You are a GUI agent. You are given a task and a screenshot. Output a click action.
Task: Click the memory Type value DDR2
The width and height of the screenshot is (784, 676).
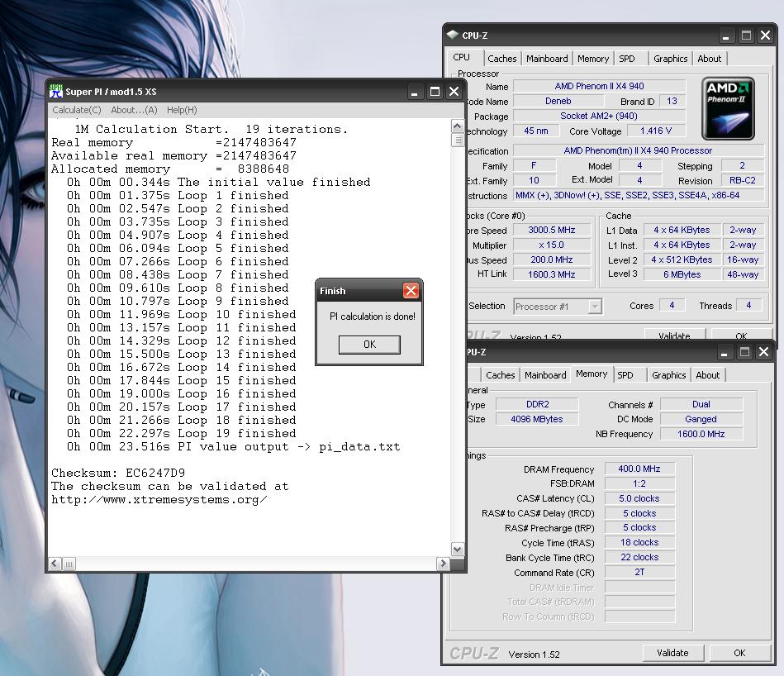click(x=538, y=404)
